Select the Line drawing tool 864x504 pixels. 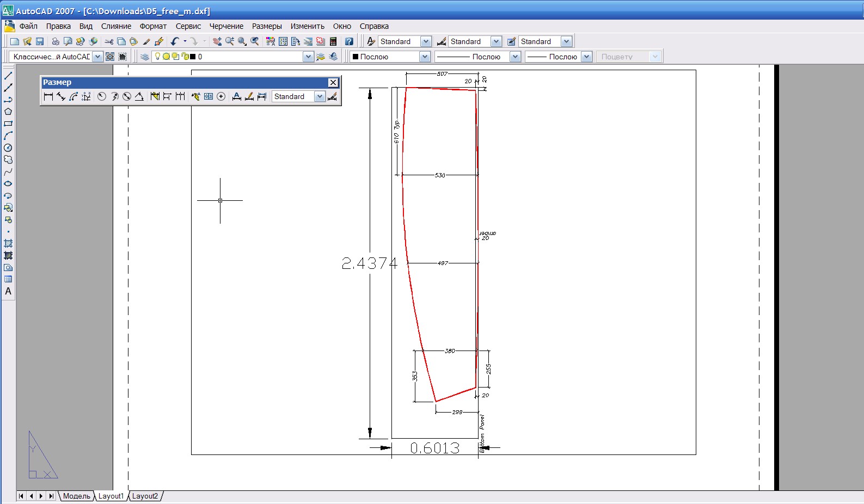(8, 76)
